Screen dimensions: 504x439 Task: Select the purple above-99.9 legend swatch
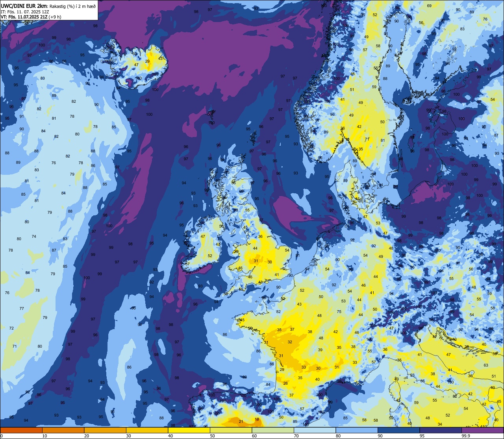coord(482,430)
